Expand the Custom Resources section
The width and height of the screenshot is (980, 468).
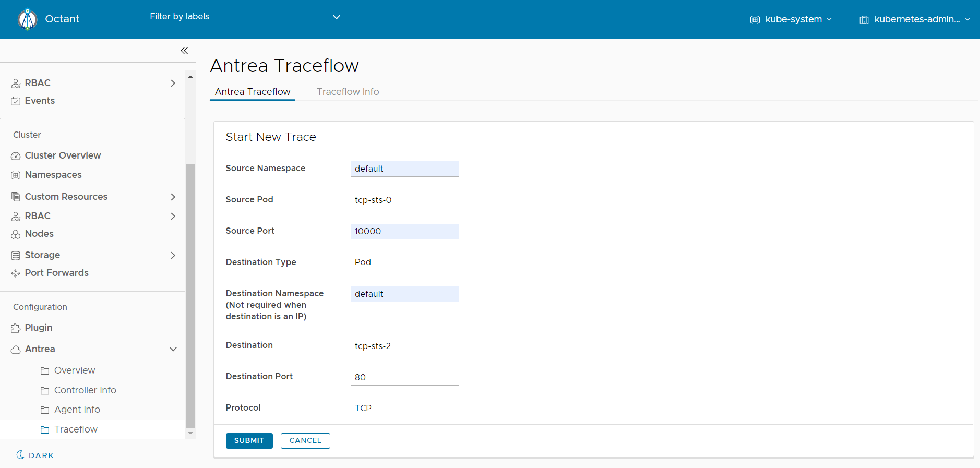pyautogui.click(x=173, y=197)
